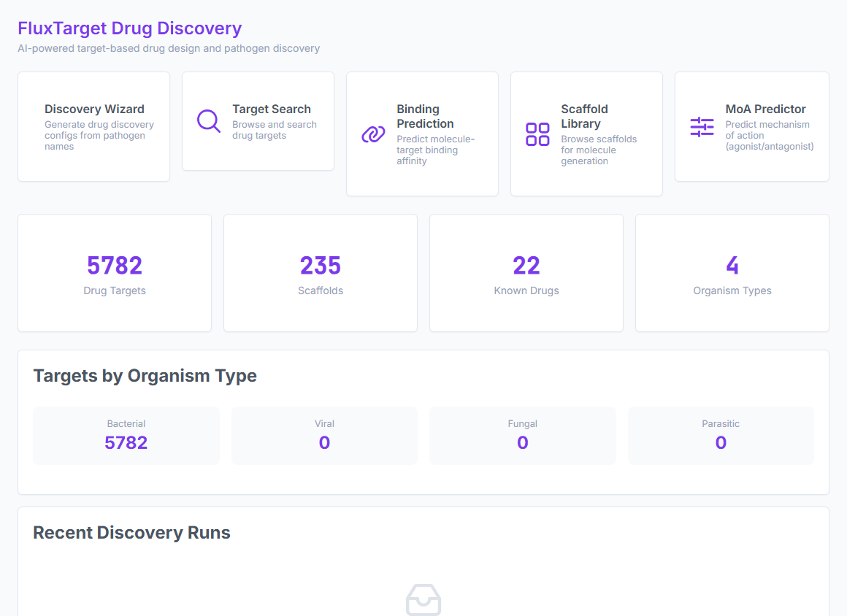The height and width of the screenshot is (616, 847).
Task: Select the Fungal 0 organism tile
Action: pyautogui.click(x=522, y=436)
